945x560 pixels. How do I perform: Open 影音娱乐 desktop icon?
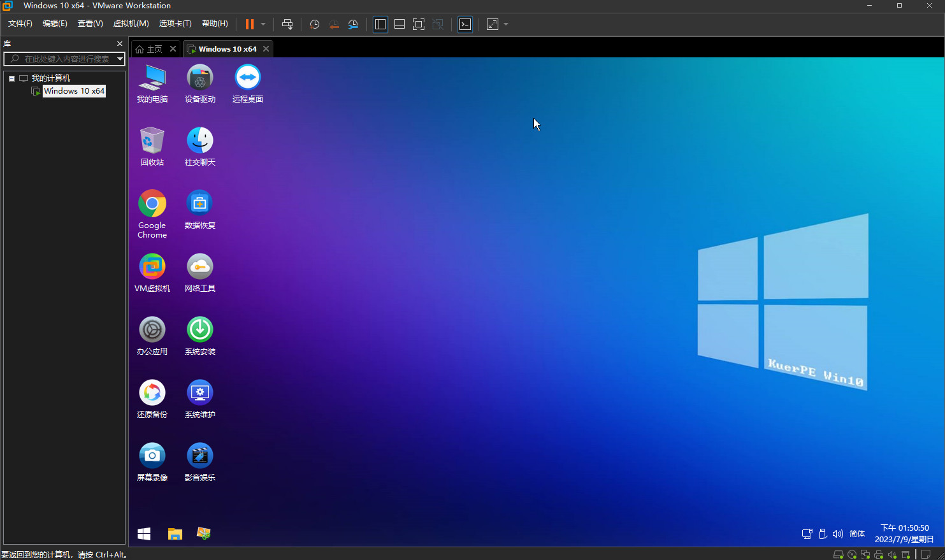click(200, 462)
